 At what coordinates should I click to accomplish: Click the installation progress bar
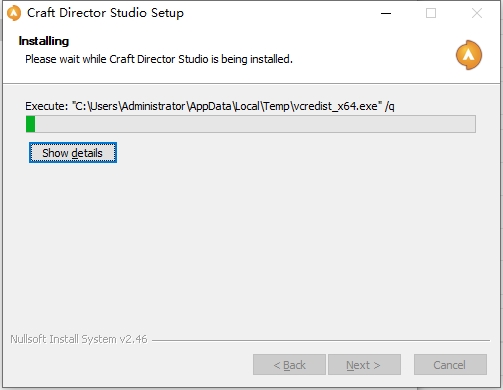point(251,124)
